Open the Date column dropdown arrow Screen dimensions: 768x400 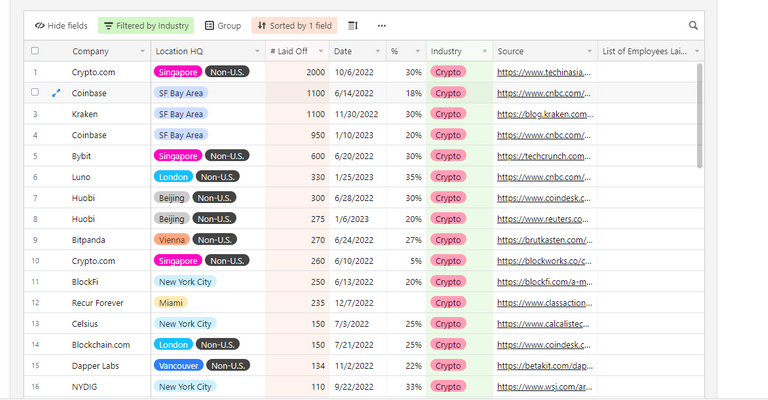pyautogui.click(x=378, y=51)
